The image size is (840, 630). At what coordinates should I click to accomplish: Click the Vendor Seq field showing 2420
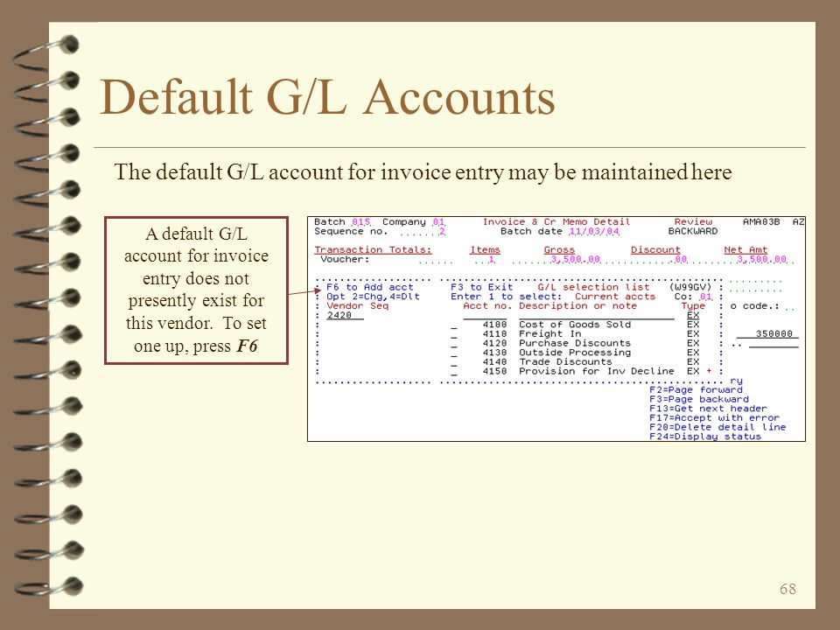pos(345,316)
